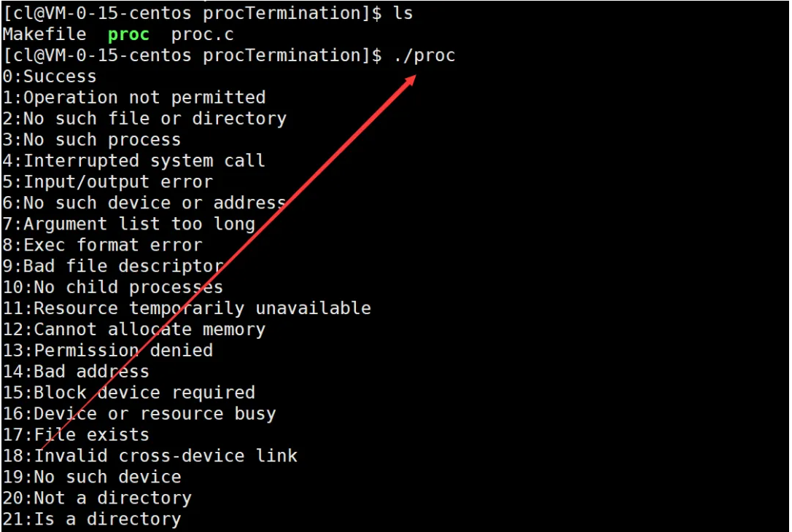Screen dimensions: 792x532
Task: Click the "Block device required" line
Action: point(129,393)
